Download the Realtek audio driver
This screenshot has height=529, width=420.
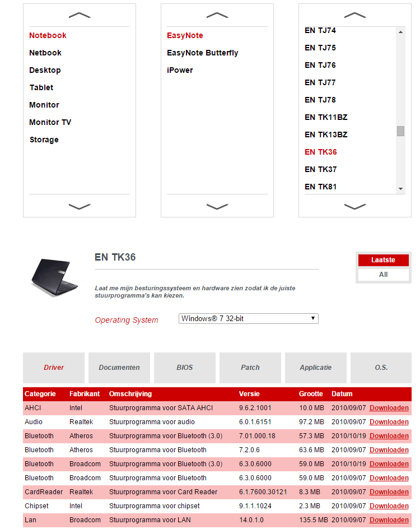coord(389,422)
